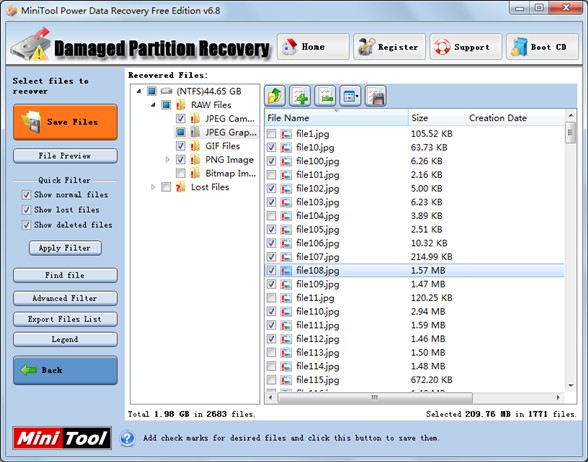The height and width of the screenshot is (462, 588).
Task: Open the Support button
Action: point(466,47)
